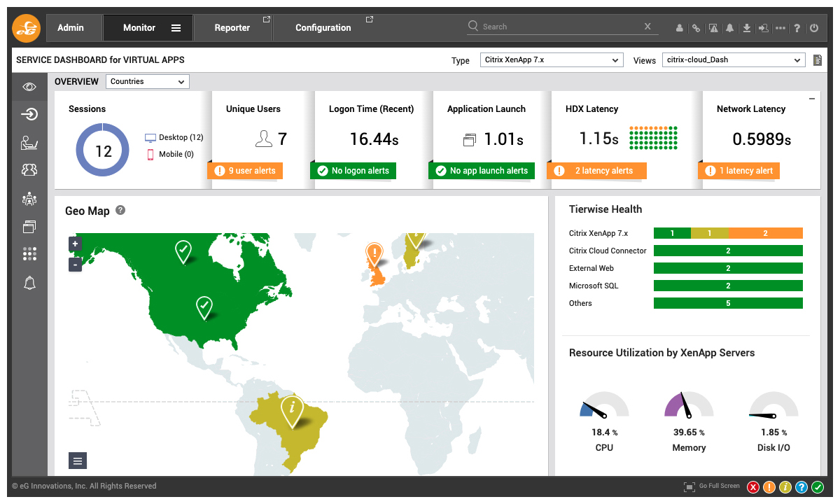Click the user sign-in arrow icon
This screenshot has width=840, height=504.
point(764,28)
